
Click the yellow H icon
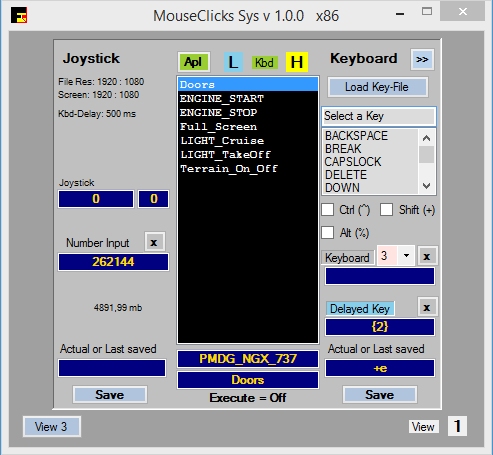297,62
